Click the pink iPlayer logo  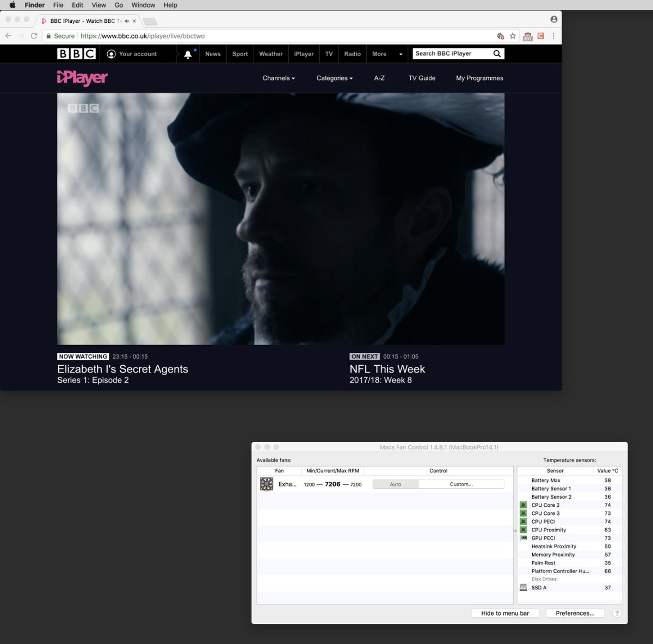[82, 78]
